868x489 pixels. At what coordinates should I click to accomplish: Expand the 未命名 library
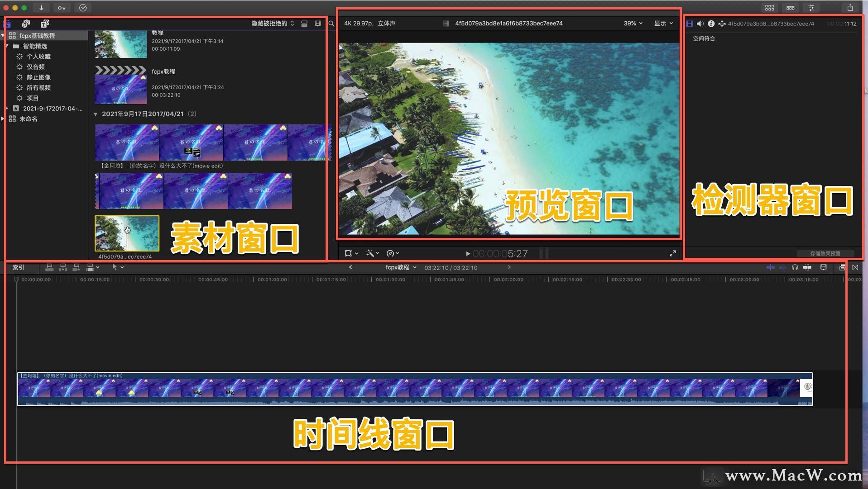tap(3, 119)
